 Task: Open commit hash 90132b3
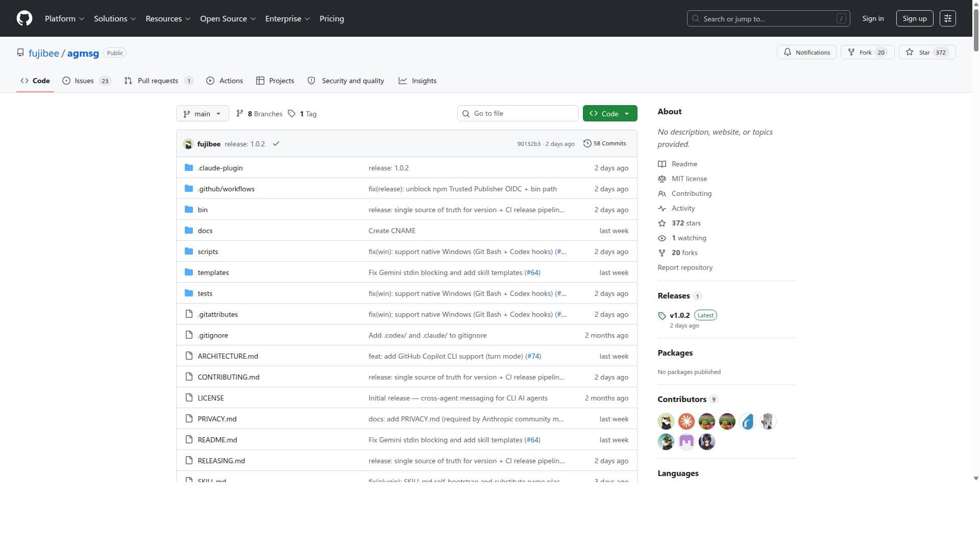point(529,144)
